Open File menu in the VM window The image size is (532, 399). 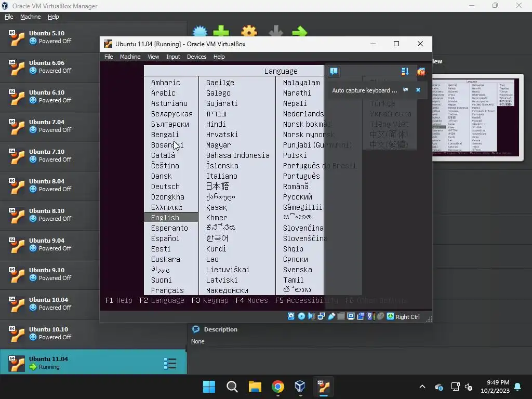pos(109,57)
